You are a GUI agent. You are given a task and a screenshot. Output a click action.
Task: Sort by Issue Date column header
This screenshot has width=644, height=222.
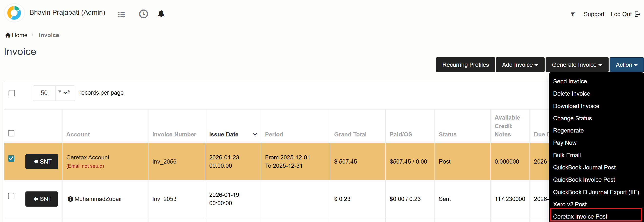click(224, 134)
